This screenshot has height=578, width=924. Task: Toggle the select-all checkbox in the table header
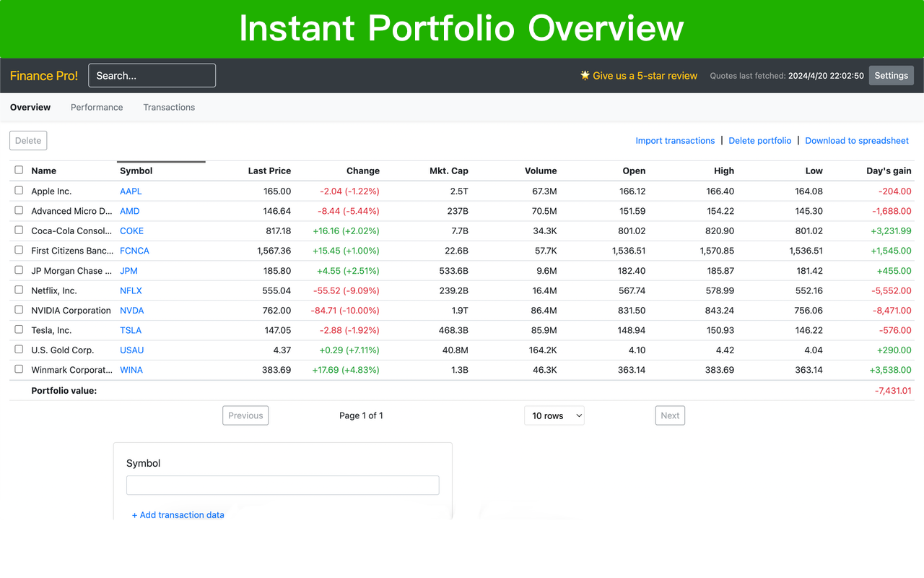coord(19,170)
